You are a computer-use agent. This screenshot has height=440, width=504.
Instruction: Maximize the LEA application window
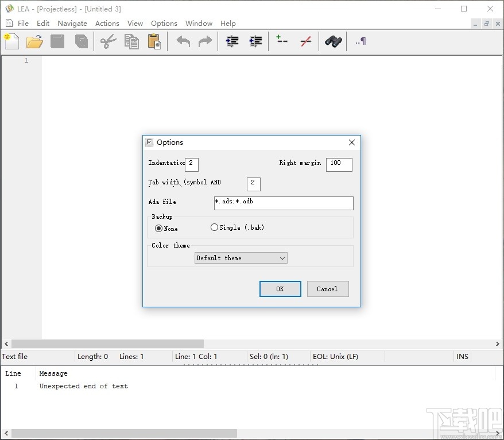464,9
